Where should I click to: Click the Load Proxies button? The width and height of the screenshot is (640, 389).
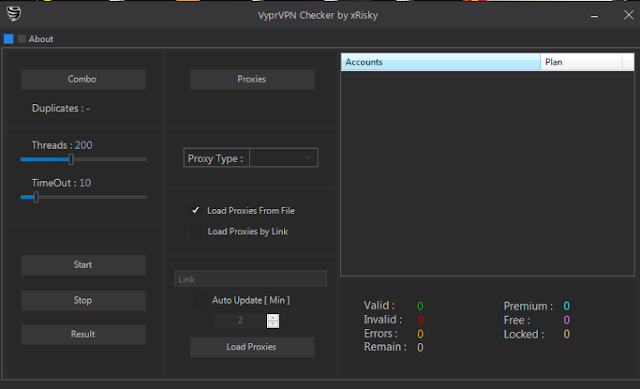(x=252, y=347)
